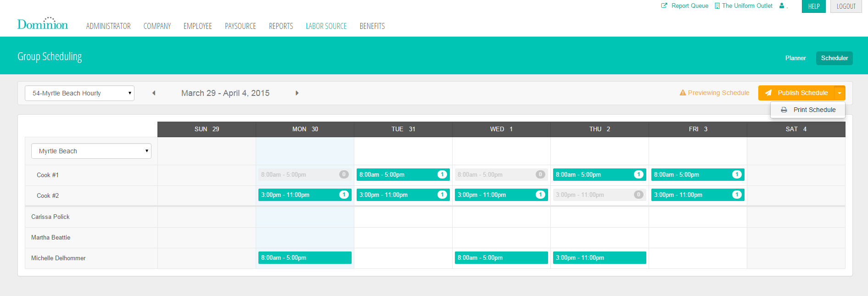Viewport: 868px width, 296px height.
Task: Select Cook #2 Friday 3:00pm shift
Action: (x=698, y=195)
